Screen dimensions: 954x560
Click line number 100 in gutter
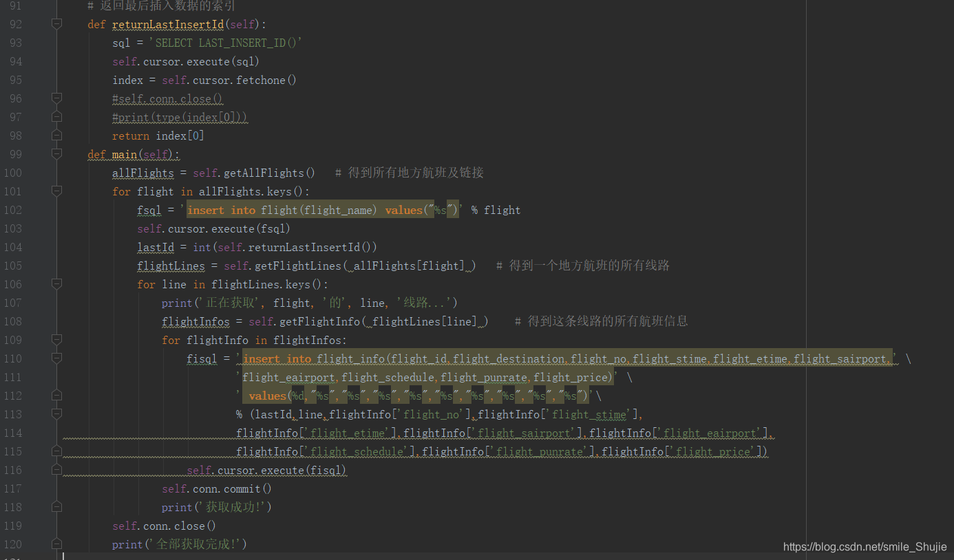click(12, 173)
